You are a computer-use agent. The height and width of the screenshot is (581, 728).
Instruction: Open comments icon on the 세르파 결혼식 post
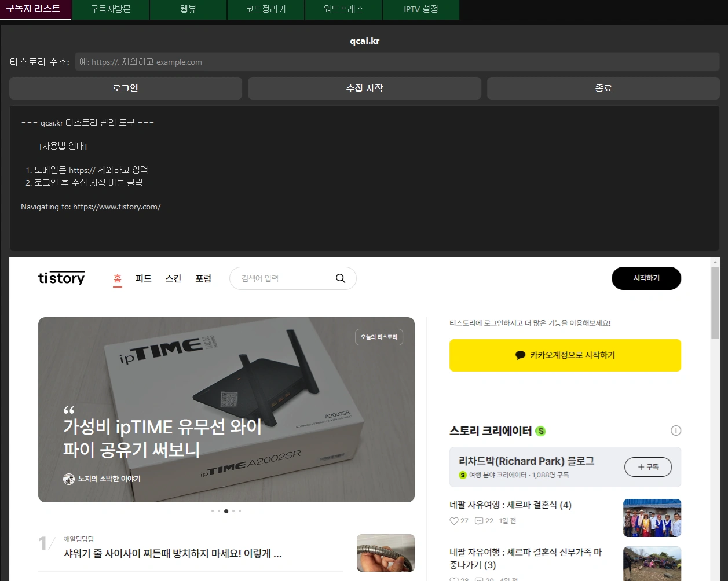pyautogui.click(x=480, y=520)
